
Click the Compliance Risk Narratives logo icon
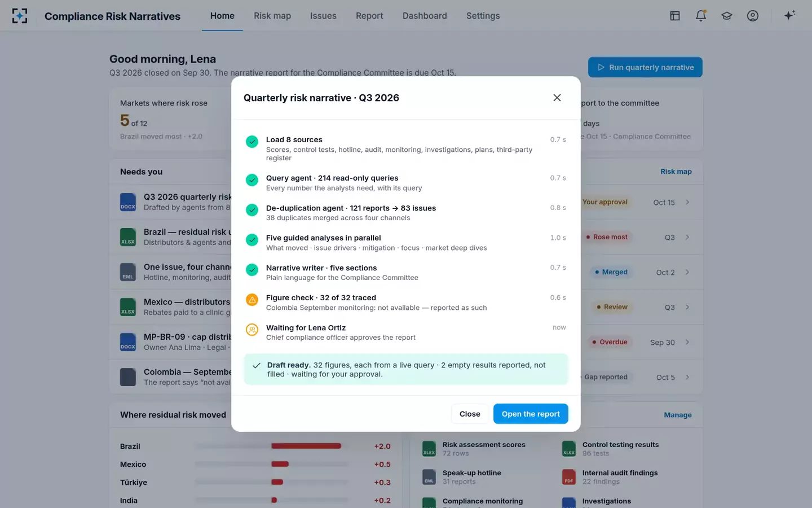(20, 16)
